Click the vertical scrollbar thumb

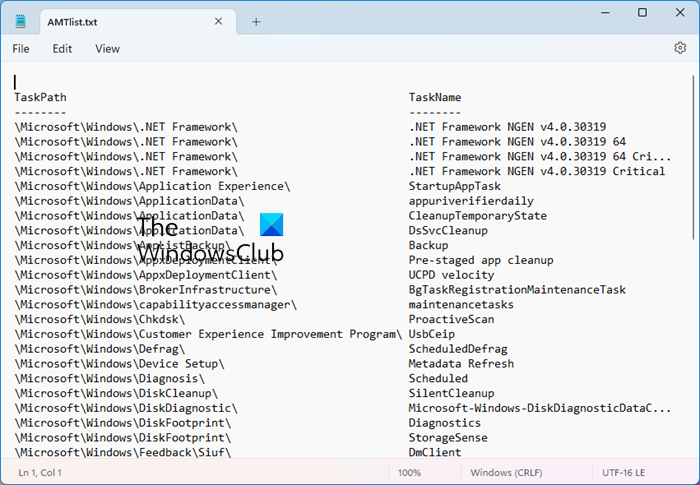pos(693,158)
